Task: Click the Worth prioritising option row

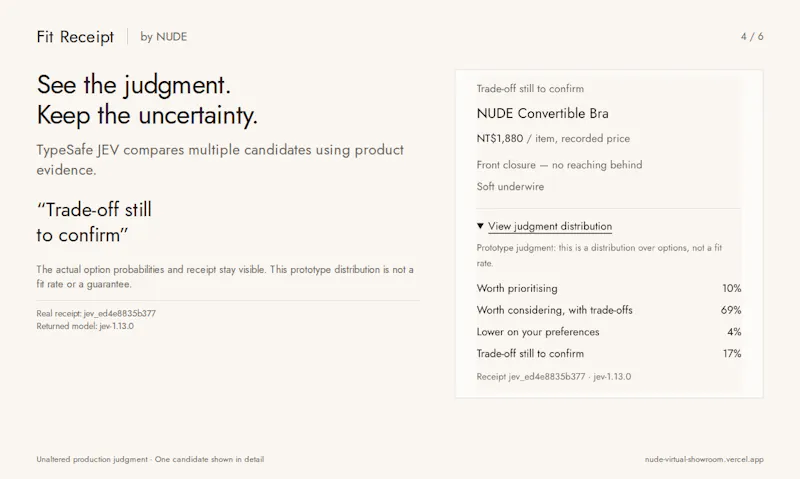Action: point(609,288)
